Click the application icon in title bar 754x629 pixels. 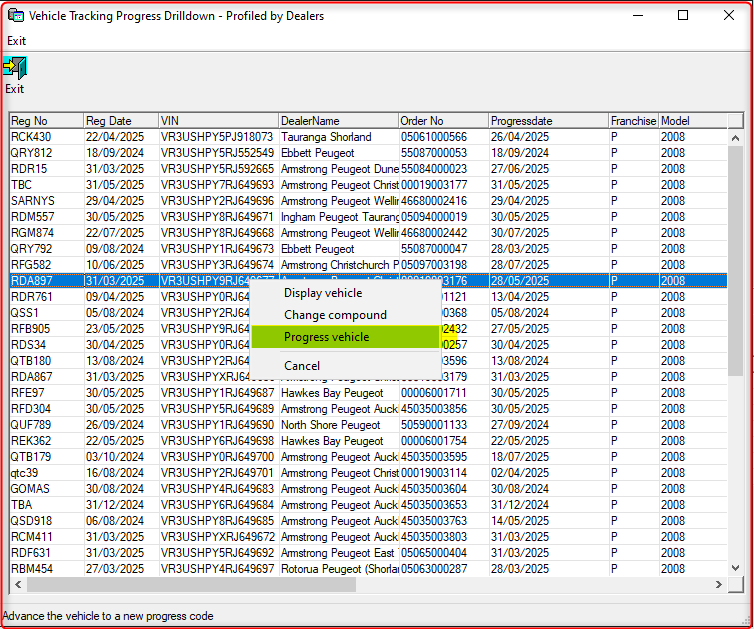click(x=15, y=16)
